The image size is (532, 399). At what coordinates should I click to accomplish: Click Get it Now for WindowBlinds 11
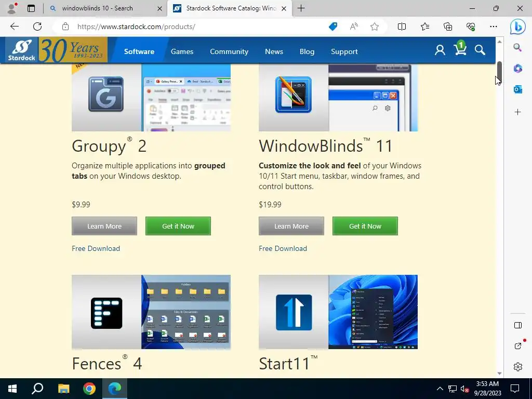(x=365, y=226)
